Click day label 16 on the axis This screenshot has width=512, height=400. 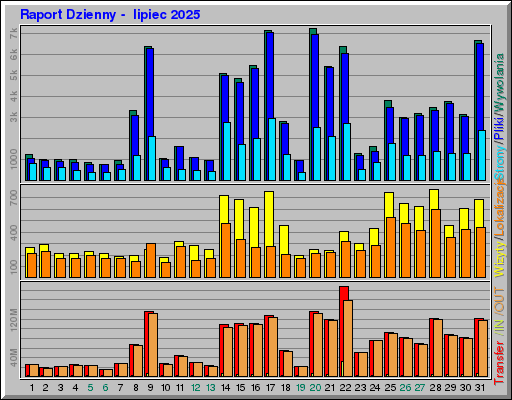(255, 388)
